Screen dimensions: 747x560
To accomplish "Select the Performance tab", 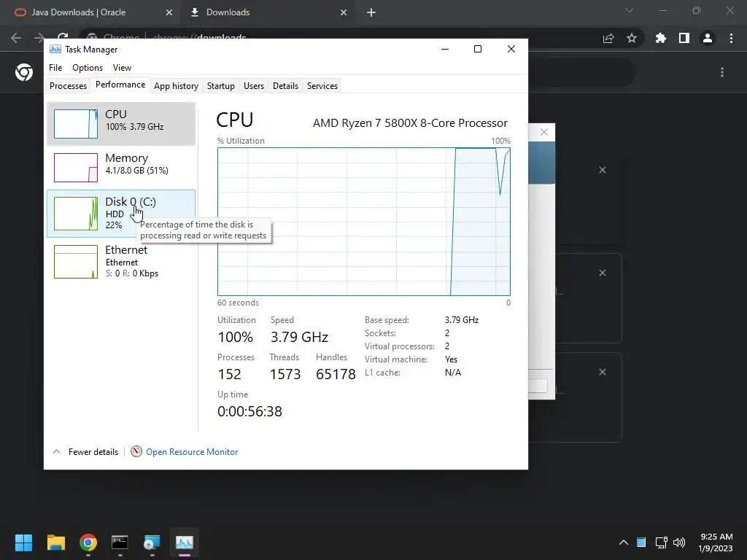I will pyautogui.click(x=120, y=85).
